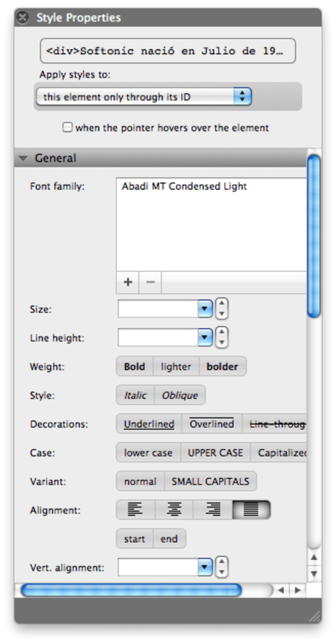Click the horizontal scrollbar thumb
Image resolution: width=336 pixels, height=644 pixels.
coord(131,590)
